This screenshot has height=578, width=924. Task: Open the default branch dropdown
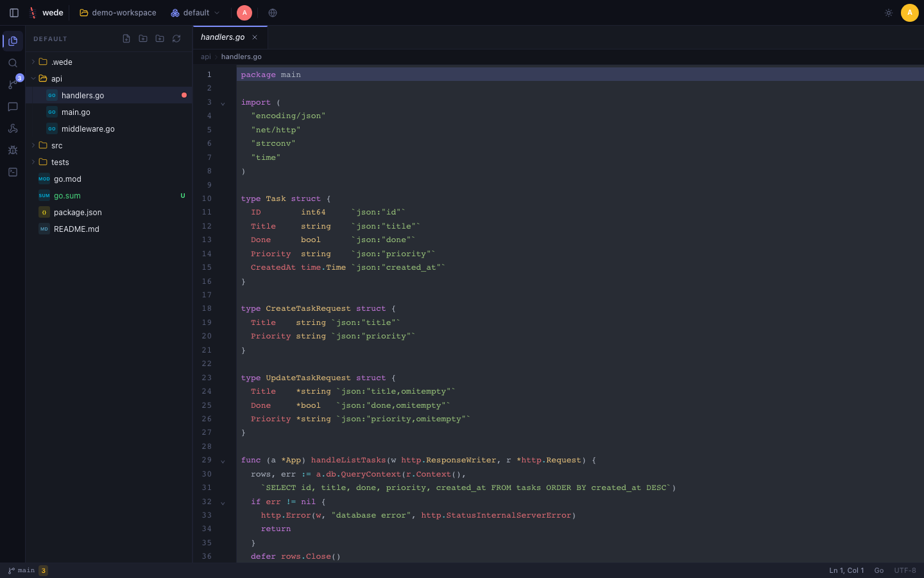196,13
